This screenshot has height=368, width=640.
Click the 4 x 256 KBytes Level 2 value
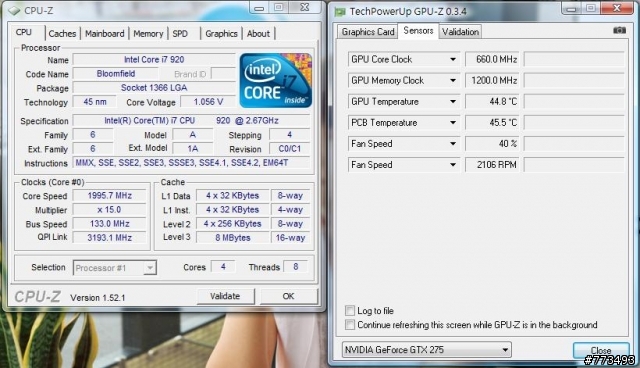point(233,224)
